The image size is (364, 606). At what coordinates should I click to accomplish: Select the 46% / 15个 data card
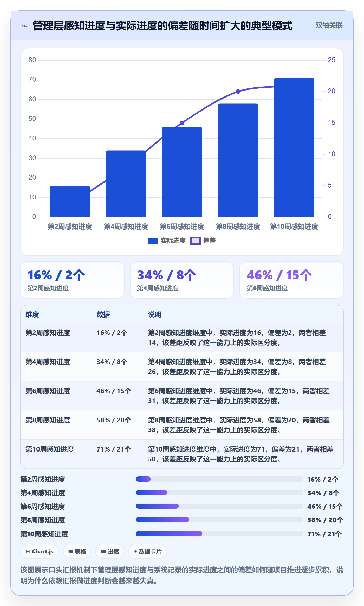pyautogui.click(x=291, y=280)
